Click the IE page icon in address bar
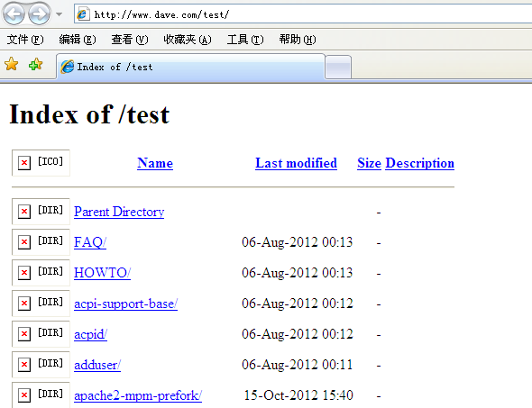This screenshot has height=408, width=532. pyautogui.click(x=82, y=14)
